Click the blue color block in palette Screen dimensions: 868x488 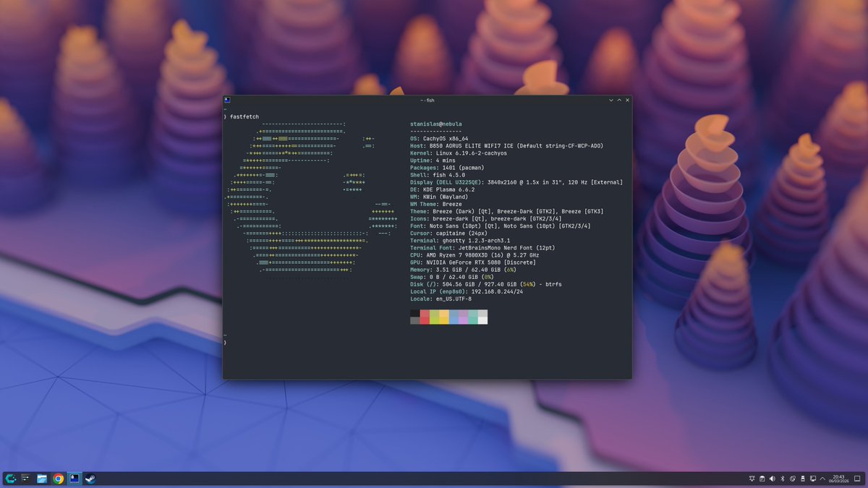(454, 317)
